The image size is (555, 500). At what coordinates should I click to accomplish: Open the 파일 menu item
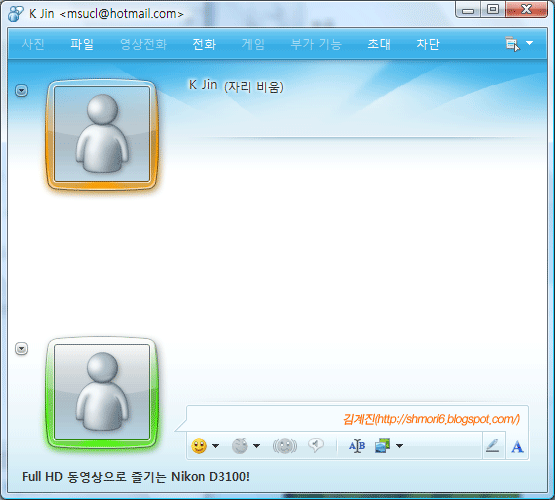click(82, 44)
